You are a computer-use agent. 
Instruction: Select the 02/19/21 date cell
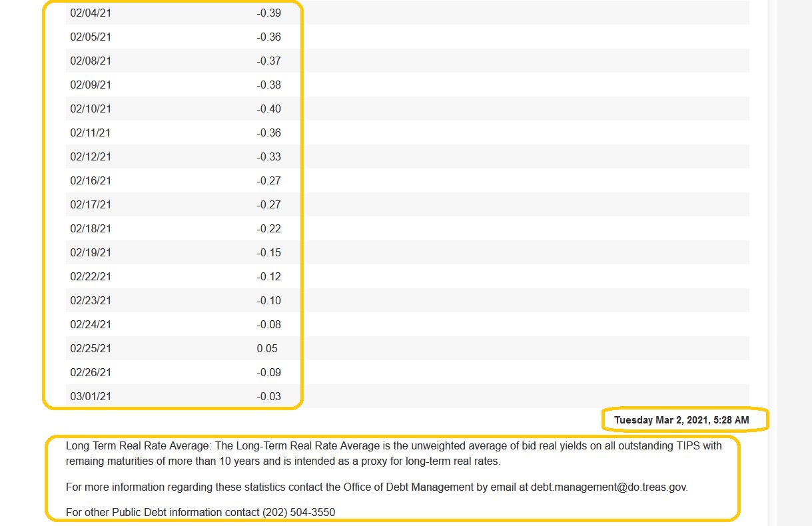coord(91,252)
